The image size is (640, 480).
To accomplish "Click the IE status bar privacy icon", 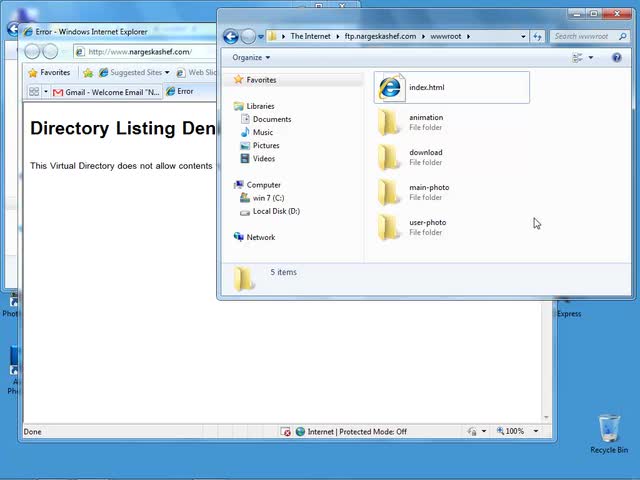I will click(x=472, y=431).
